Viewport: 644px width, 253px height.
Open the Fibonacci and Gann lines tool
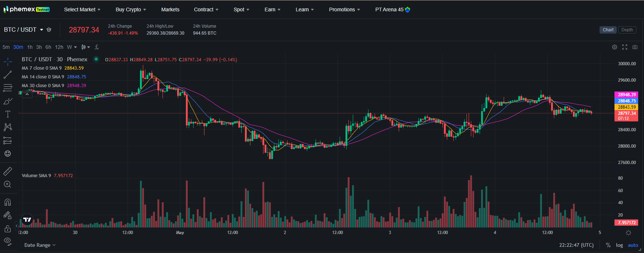click(8, 88)
